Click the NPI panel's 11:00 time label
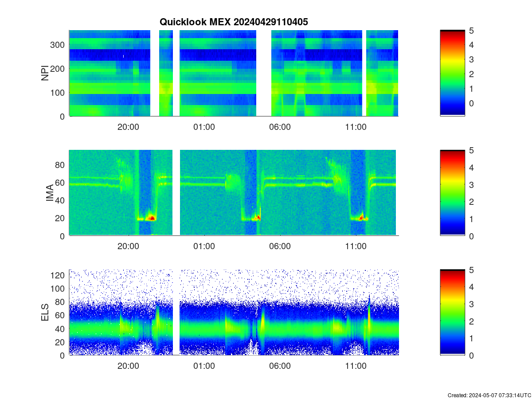This screenshot has height=399, width=532. click(x=356, y=127)
